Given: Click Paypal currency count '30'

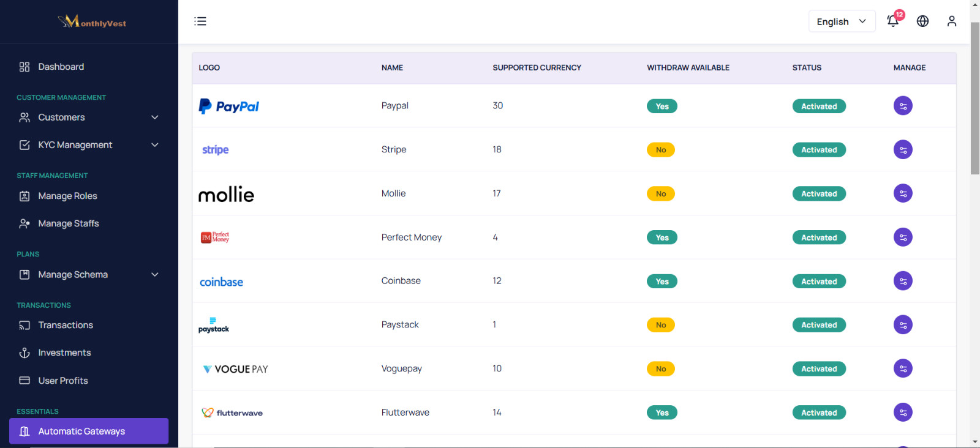Looking at the screenshot, I should tap(498, 106).
